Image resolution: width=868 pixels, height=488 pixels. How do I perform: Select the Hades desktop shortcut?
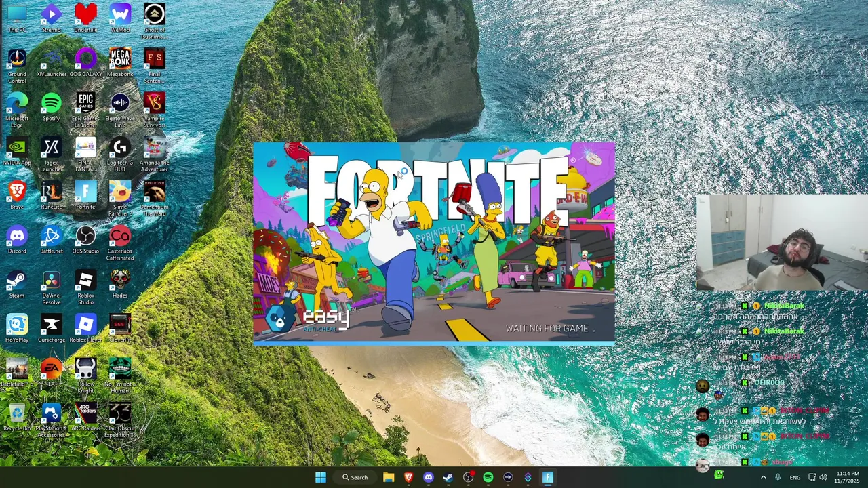[120, 284]
